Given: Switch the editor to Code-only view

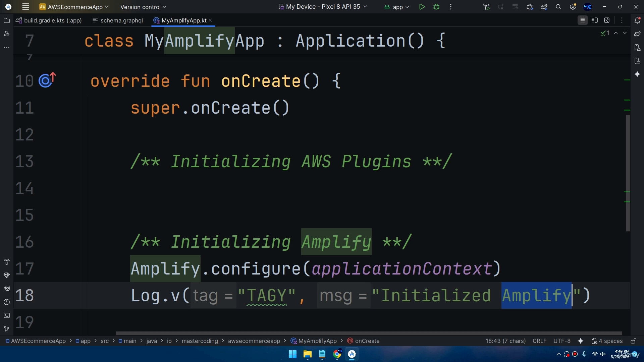Looking at the screenshot, I should point(583,20).
